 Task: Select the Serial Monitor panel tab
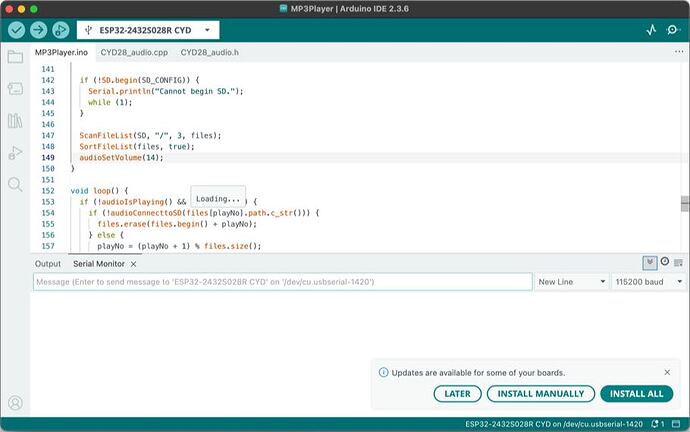coord(99,264)
